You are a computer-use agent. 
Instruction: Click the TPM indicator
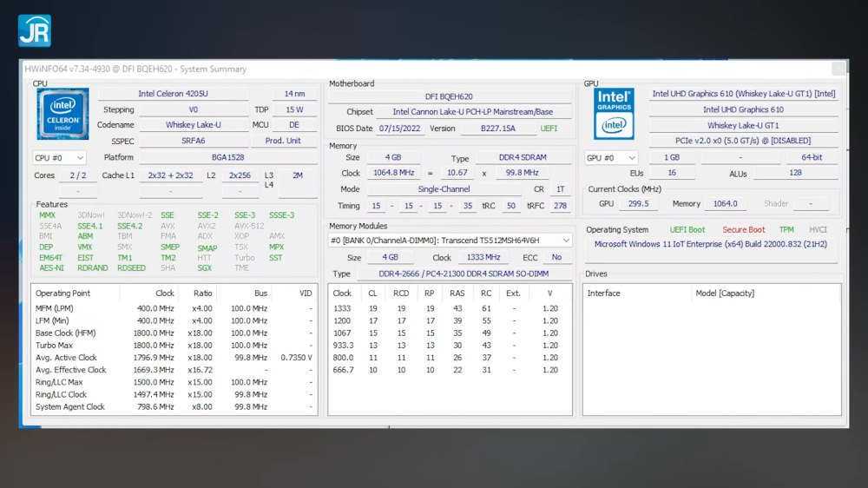[786, 230]
